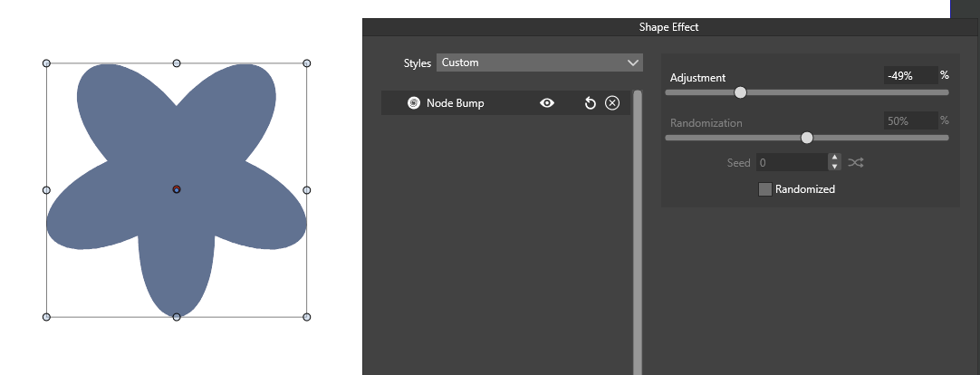980x375 pixels.
Task: Click the bottom-middle selection handle
Action: [177, 317]
